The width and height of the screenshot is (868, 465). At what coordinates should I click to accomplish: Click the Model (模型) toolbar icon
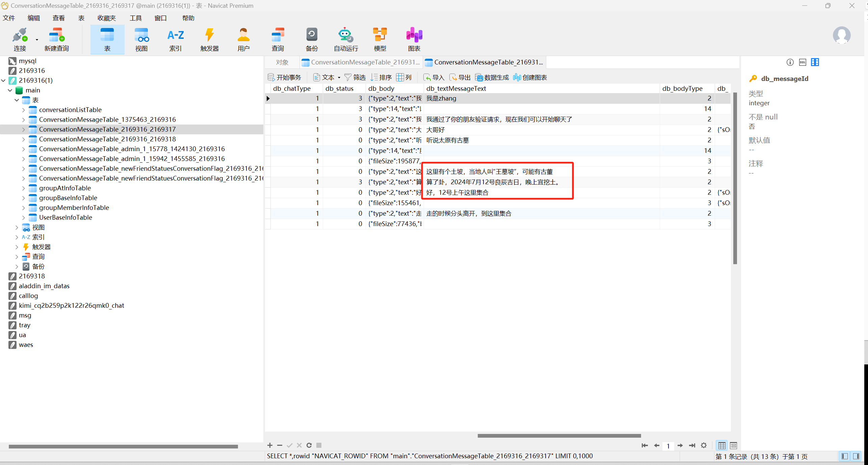point(380,39)
